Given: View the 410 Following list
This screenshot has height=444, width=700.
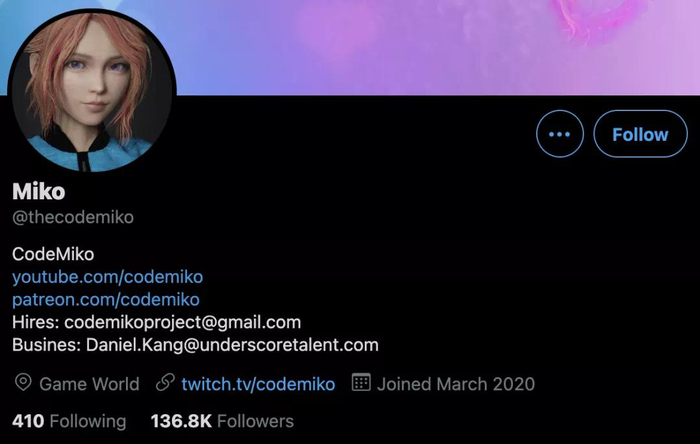Looking at the screenshot, I should point(69,421).
